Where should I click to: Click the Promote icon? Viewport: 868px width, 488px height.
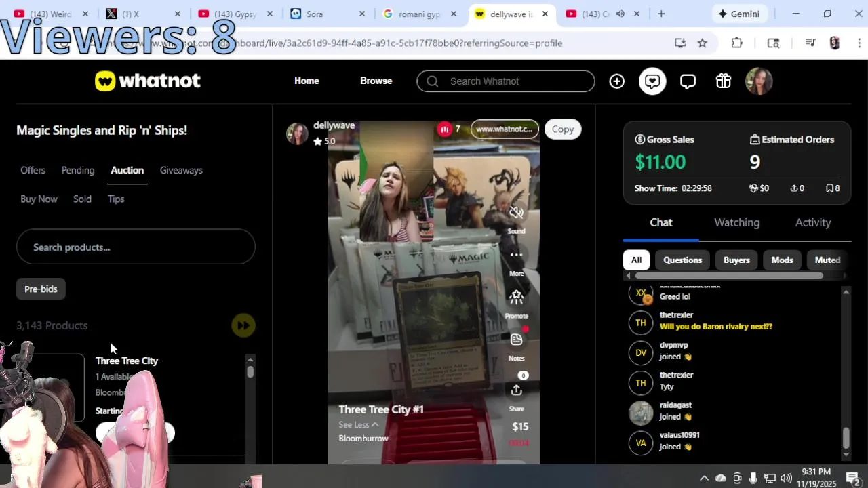point(516,297)
